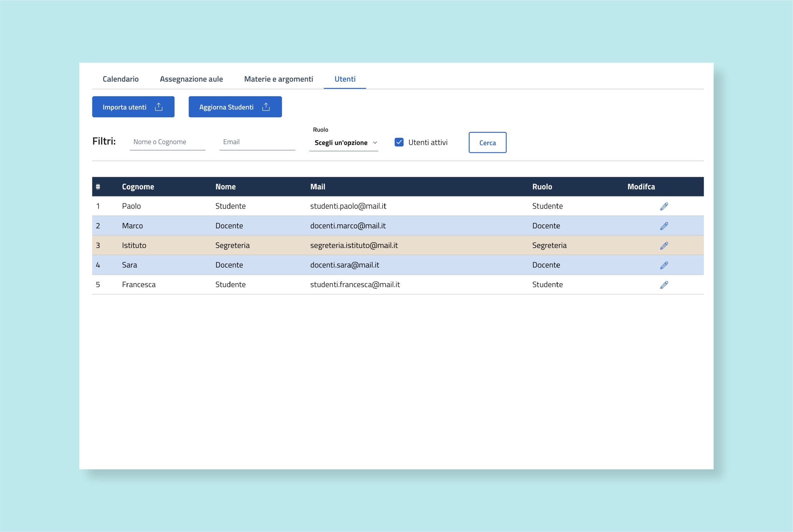Click the Segreteria role cell in row 3
The height and width of the screenshot is (532, 793).
pyautogui.click(x=549, y=245)
